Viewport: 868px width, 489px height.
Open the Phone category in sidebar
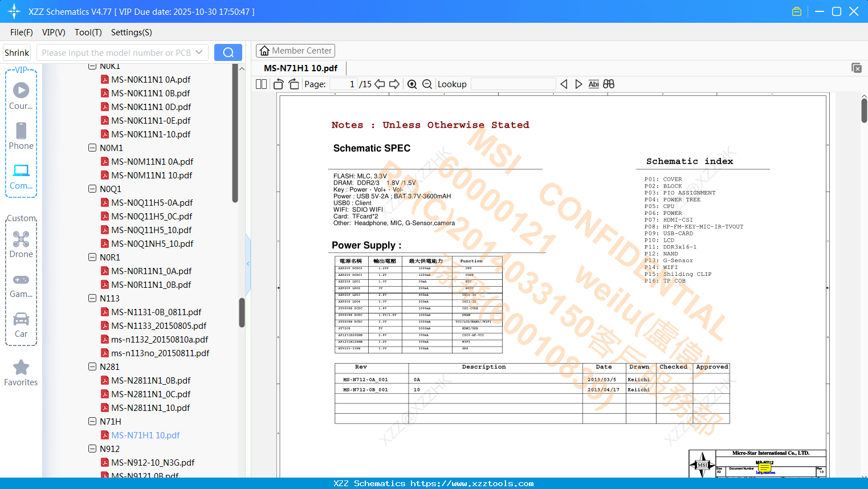point(21,136)
